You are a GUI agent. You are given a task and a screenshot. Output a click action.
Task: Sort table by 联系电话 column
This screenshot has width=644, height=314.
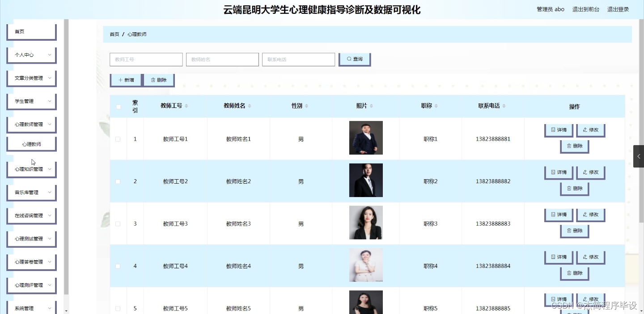[x=505, y=106]
